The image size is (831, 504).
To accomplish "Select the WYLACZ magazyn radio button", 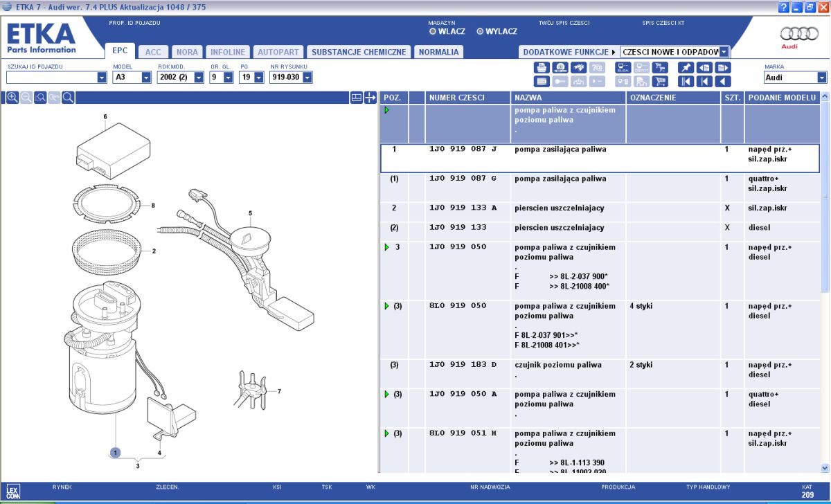I will [x=480, y=31].
